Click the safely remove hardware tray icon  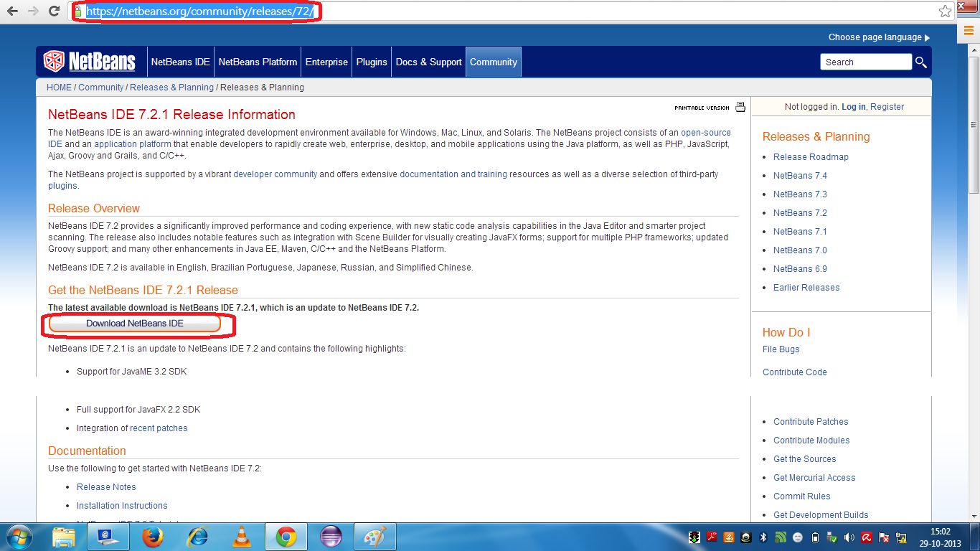click(832, 537)
